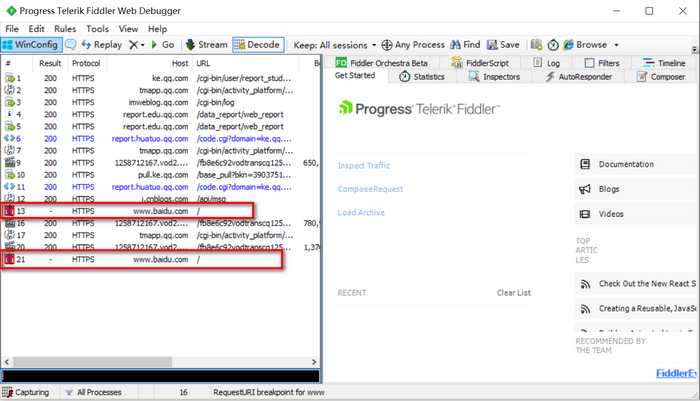Replay the selected sessions
The width and height of the screenshot is (700, 401).
pos(102,45)
